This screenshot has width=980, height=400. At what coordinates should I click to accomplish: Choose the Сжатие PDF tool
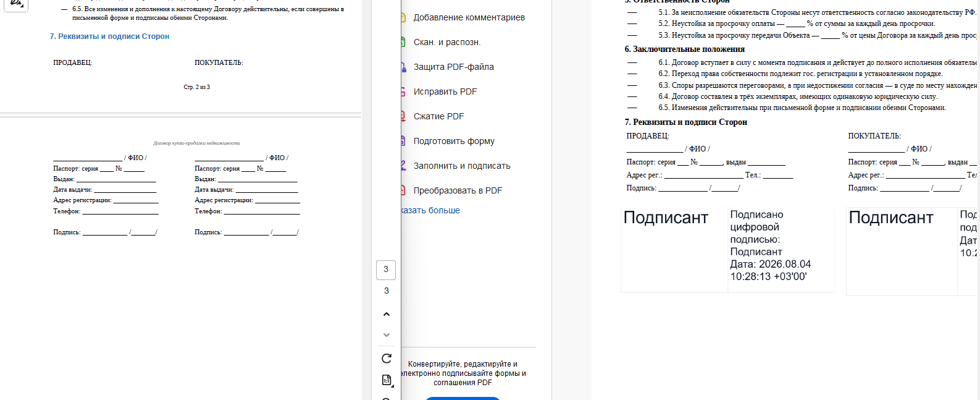pyautogui.click(x=438, y=116)
